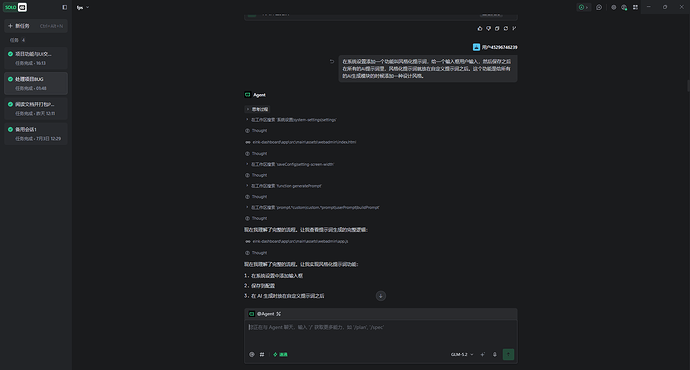Click the thumbs-down icon on the response
690x370 pixels.
(x=488, y=29)
